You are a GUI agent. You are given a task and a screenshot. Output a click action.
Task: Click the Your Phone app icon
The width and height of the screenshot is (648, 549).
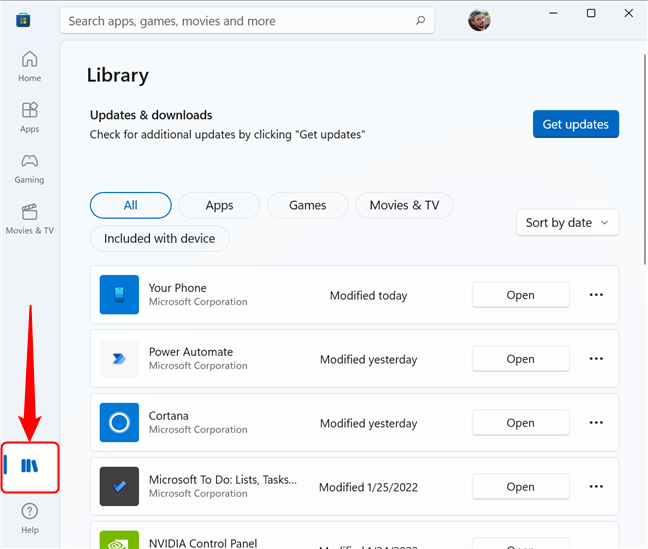coord(119,294)
